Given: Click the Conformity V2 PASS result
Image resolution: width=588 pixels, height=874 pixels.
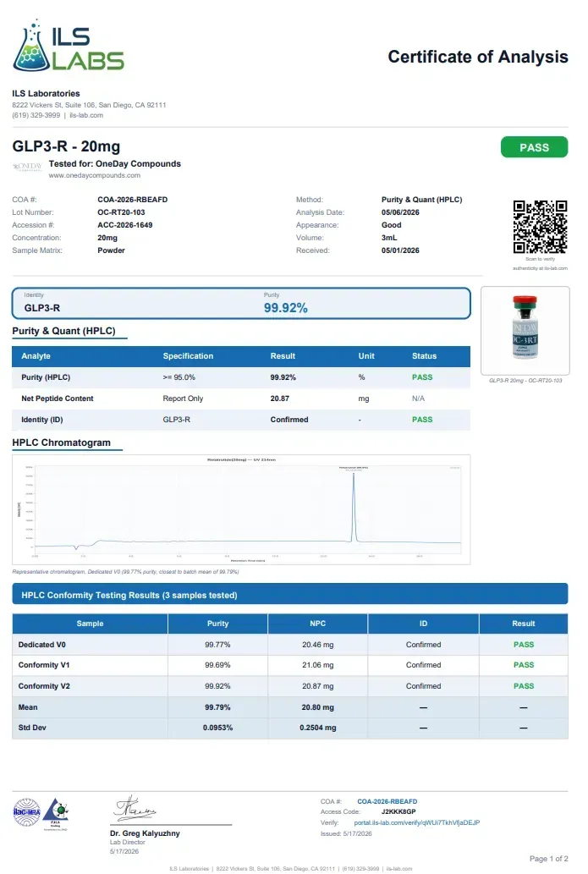Looking at the screenshot, I should 524,686.
